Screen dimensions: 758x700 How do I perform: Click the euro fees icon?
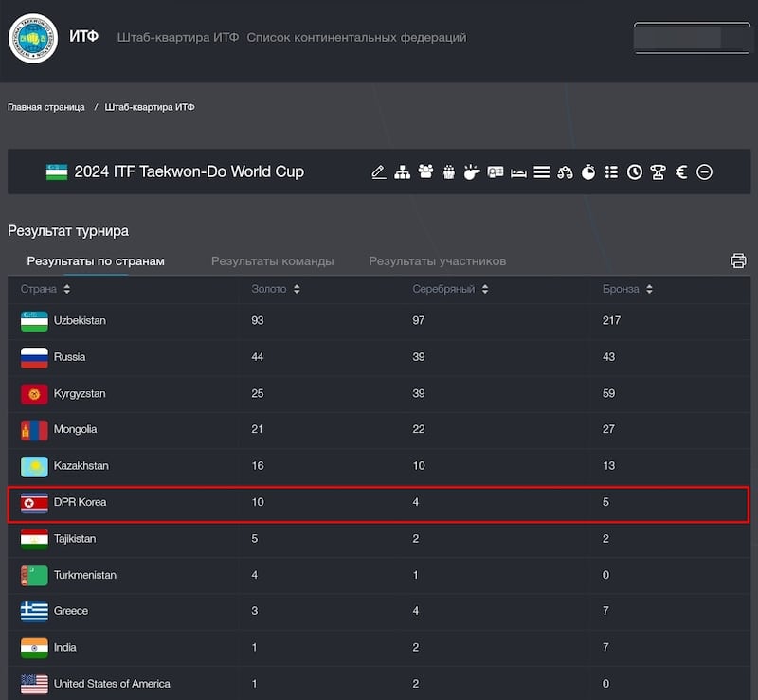pyautogui.click(x=681, y=172)
